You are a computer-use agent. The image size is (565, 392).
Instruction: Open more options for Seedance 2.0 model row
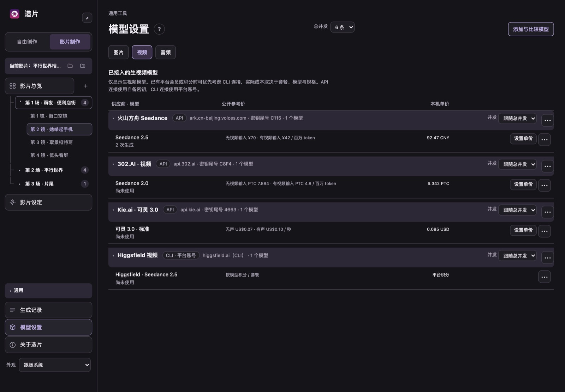(544, 185)
